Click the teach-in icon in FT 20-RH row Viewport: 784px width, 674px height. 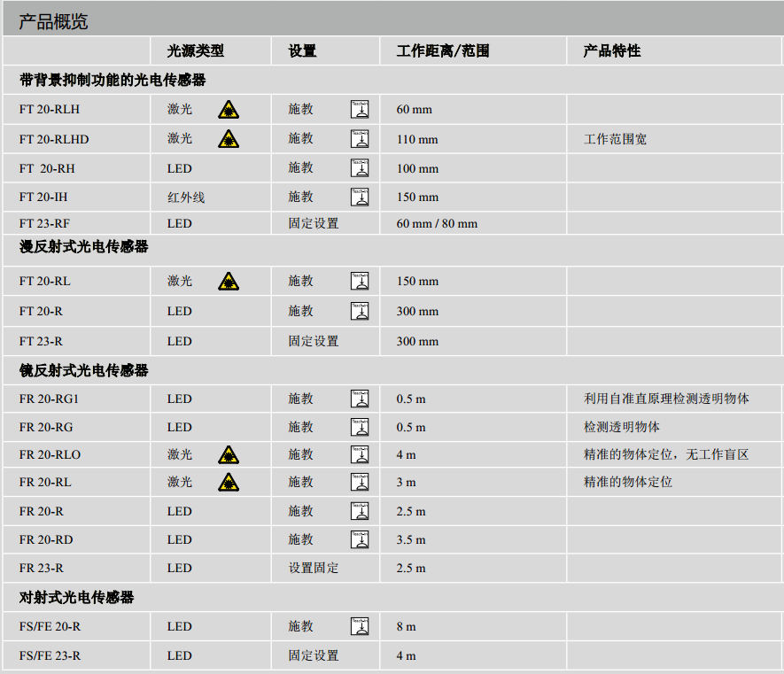click(x=360, y=168)
